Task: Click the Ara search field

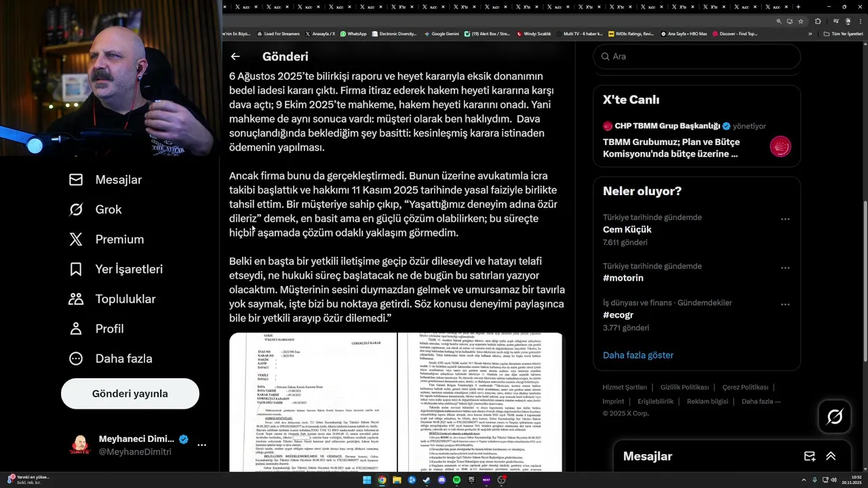Action: pyautogui.click(x=696, y=56)
